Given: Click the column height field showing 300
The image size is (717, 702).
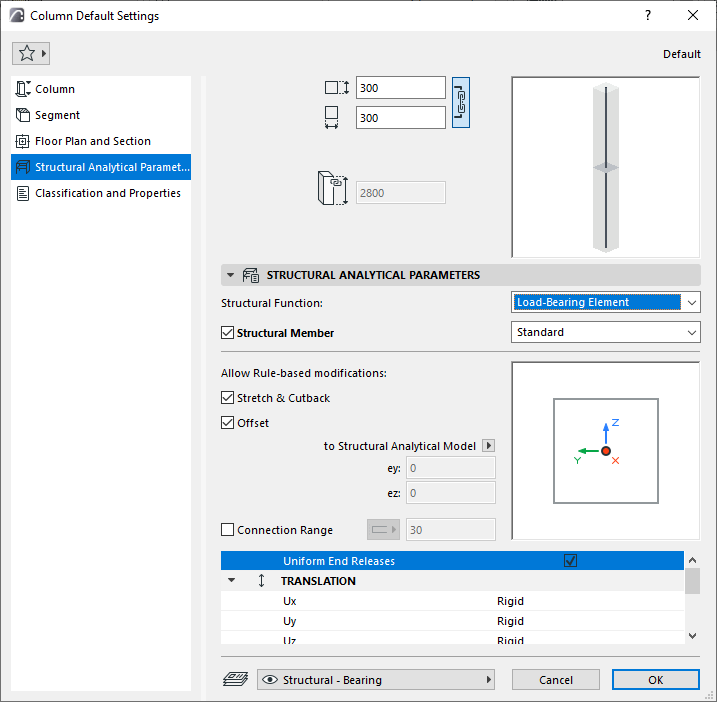Looking at the screenshot, I should (401, 88).
